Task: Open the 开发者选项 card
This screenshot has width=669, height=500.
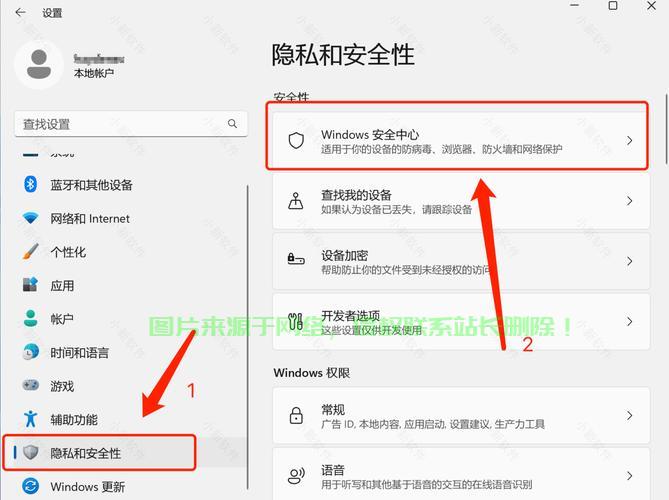Action: 461,321
